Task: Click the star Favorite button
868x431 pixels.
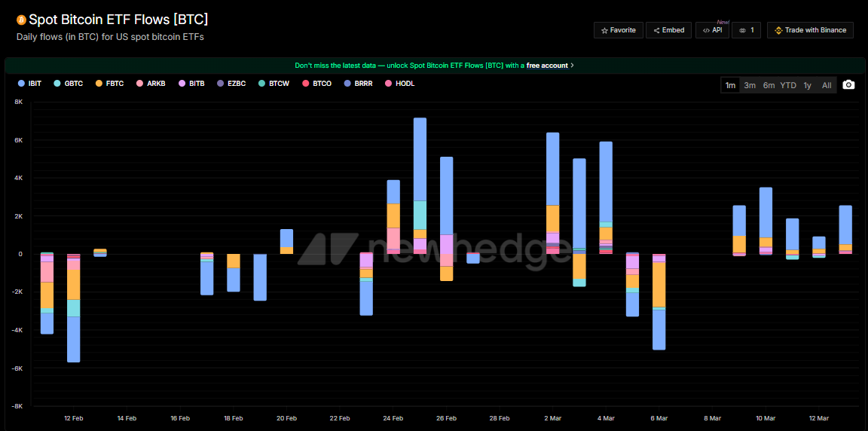Action: tap(618, 30)
